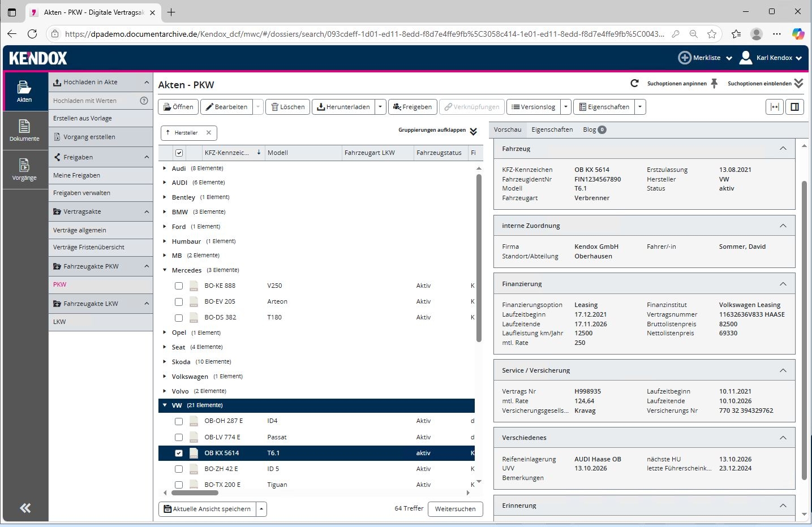The image size is (812, 527).
Task: Open Erstellen aus Vorlage in sidebar
Action: 101,118
